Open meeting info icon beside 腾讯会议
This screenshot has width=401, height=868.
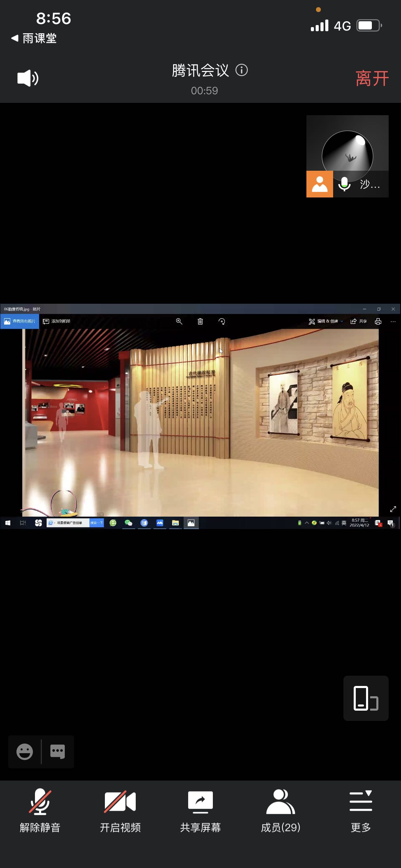242,70
